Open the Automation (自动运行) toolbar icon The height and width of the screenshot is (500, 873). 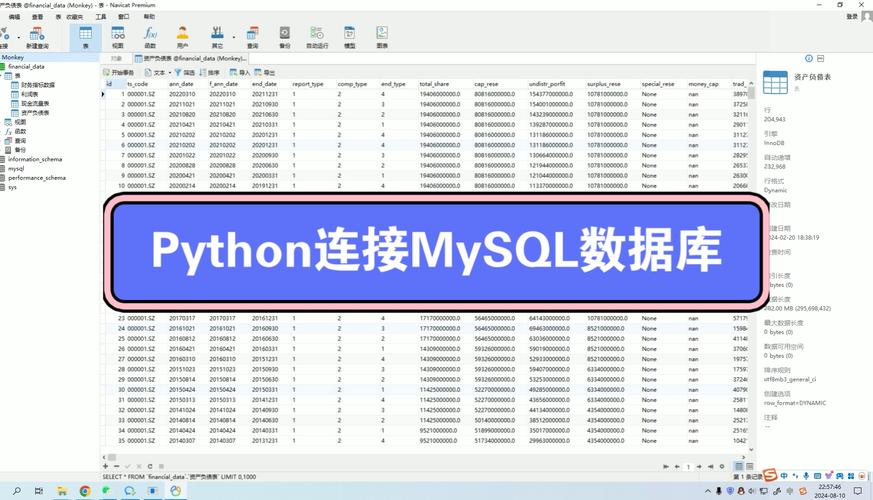tap(317, 38)
